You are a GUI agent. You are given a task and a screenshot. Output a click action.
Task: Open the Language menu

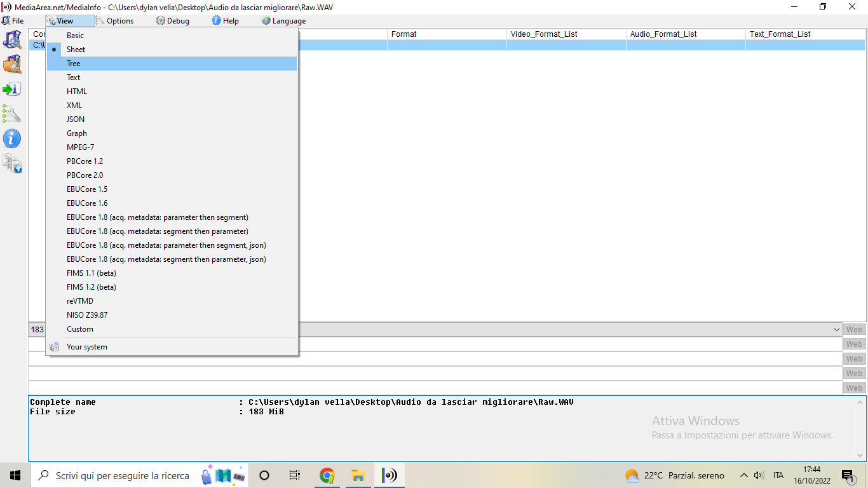(283, 21)
